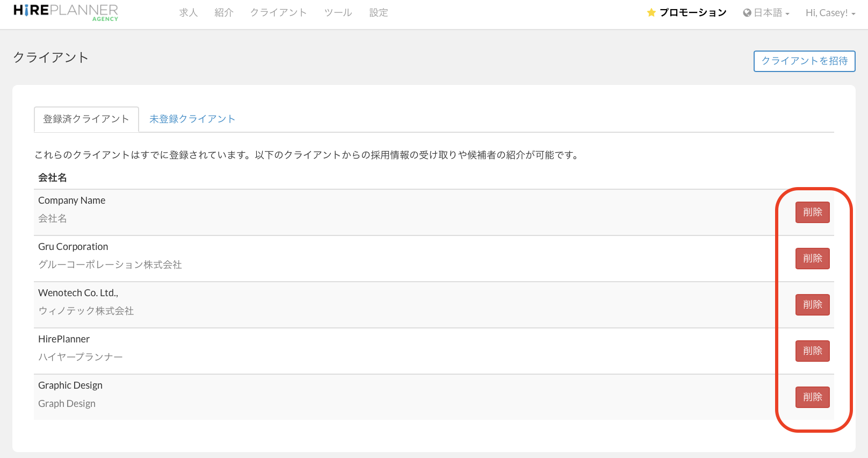This screenshot has width=868, height=458.
Task: Click 削除 for the HirePlanner row
Action: 812,351
